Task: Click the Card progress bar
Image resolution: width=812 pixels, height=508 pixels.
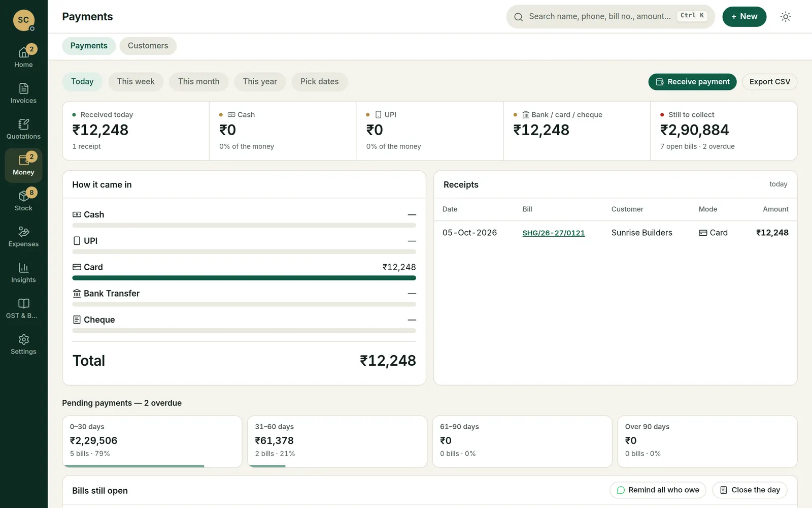Action: point(244,278)
